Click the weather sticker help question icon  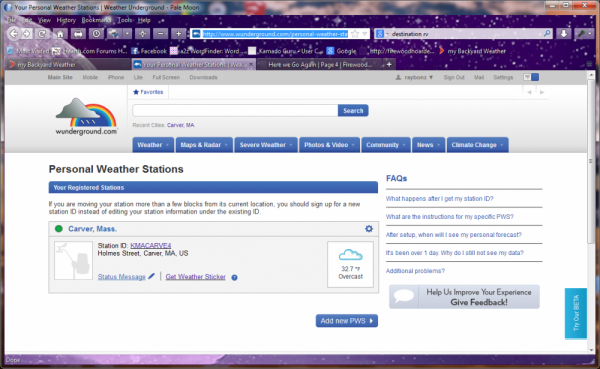[234, 278]
